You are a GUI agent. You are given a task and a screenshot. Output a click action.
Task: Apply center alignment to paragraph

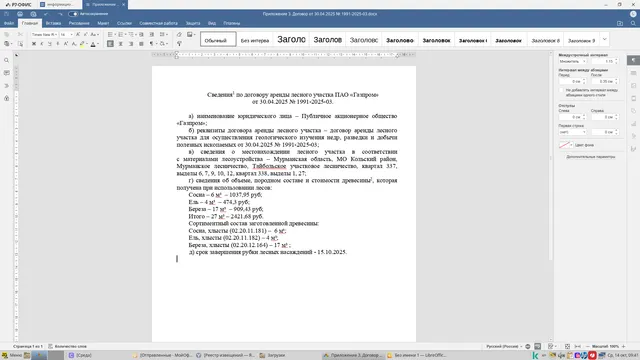coord(120,44)
